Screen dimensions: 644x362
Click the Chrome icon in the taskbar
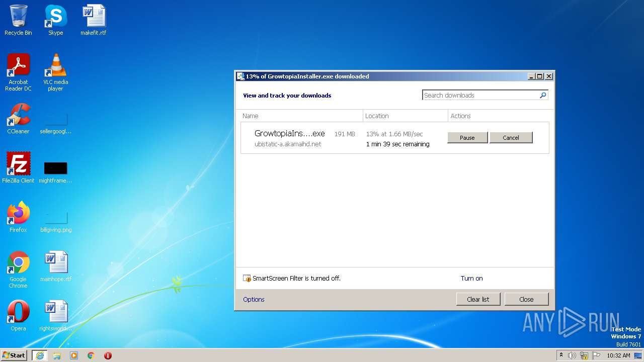coord(91,355)
